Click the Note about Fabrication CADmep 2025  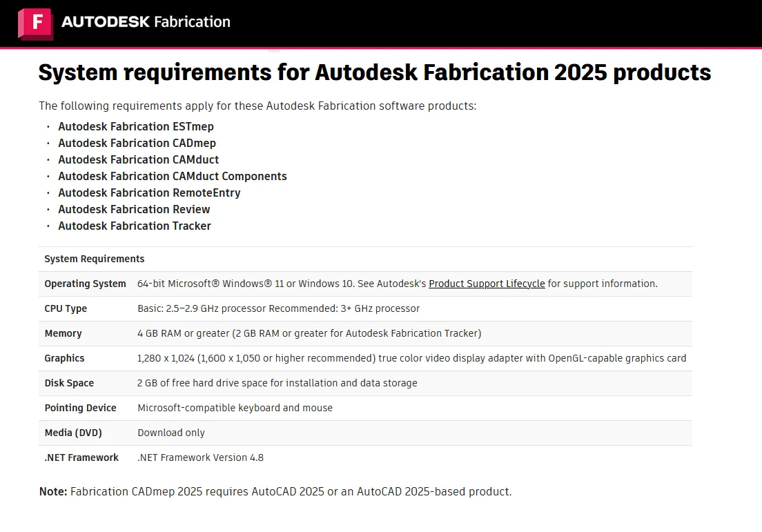(275, 492)
